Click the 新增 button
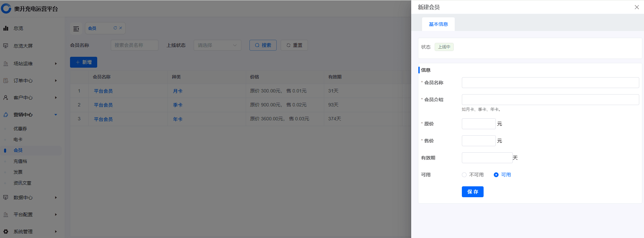The image size is (644, 238). click(x=84, y=62)
